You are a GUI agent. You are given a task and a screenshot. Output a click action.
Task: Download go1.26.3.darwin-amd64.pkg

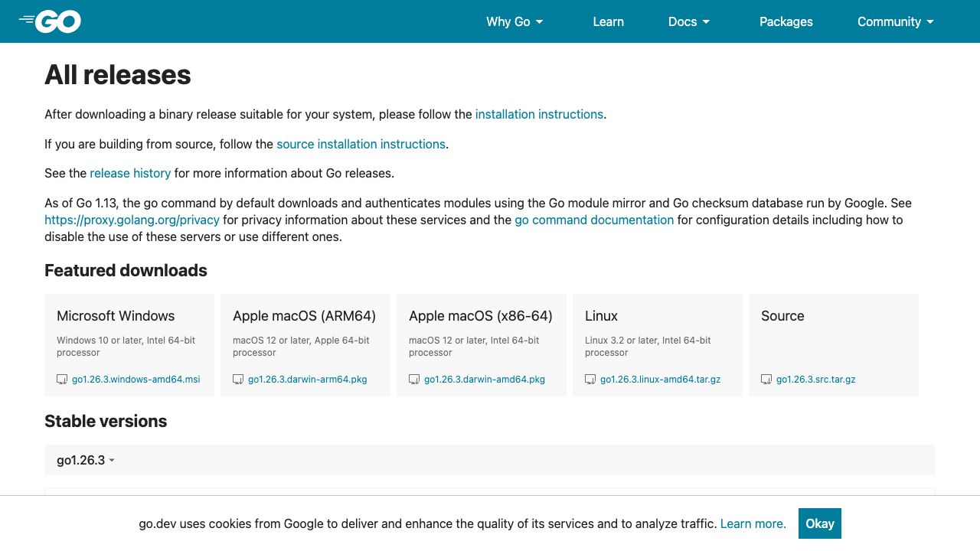pos(485,380)
